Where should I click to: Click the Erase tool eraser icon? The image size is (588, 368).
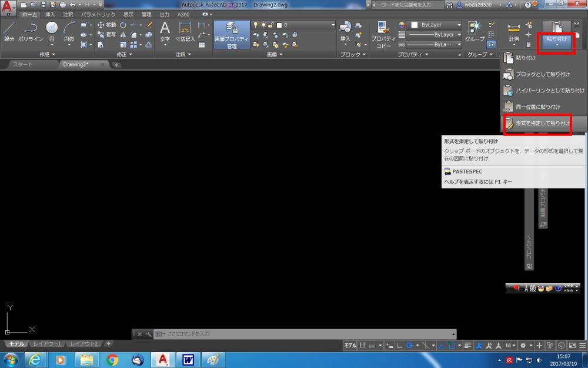[x=149, y=25]
